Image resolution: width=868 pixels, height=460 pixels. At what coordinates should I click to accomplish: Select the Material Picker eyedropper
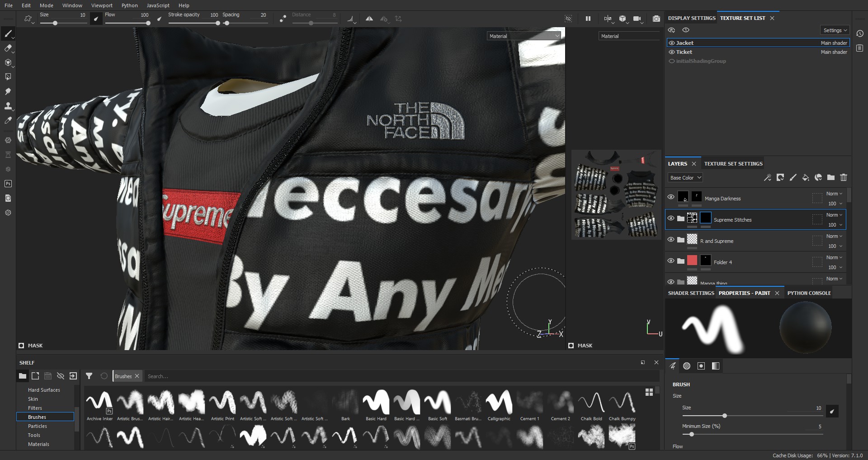pyautogui.click(x=8, y=120)
